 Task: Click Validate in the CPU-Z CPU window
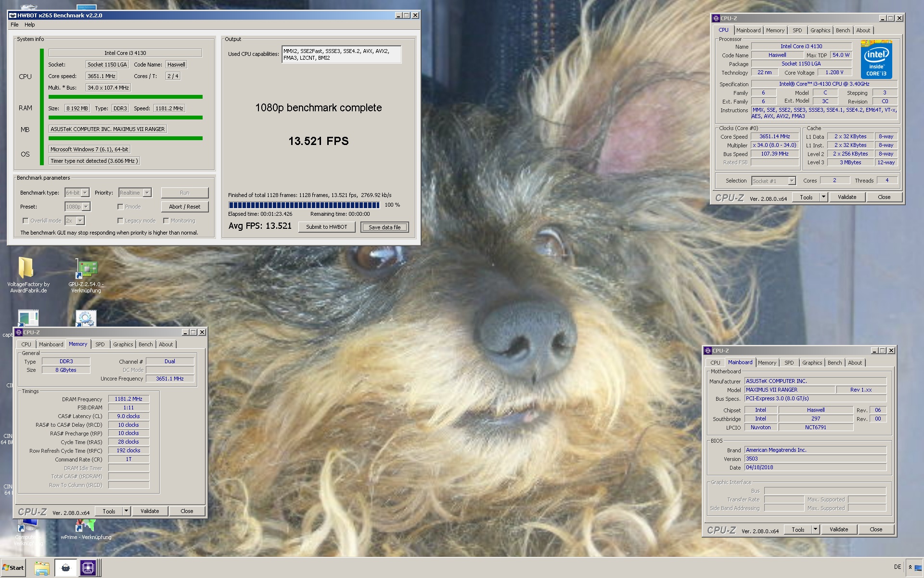[847, 197]
